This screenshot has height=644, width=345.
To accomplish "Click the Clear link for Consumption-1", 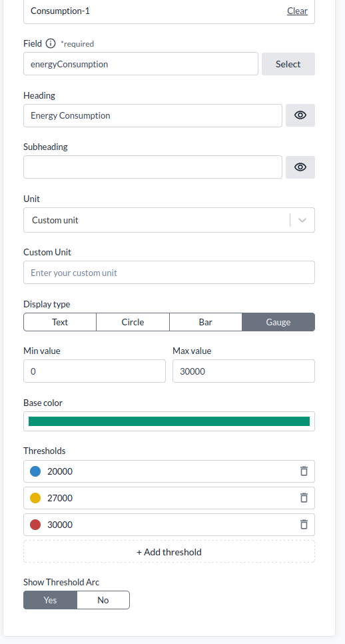I will tap(298, 11).
